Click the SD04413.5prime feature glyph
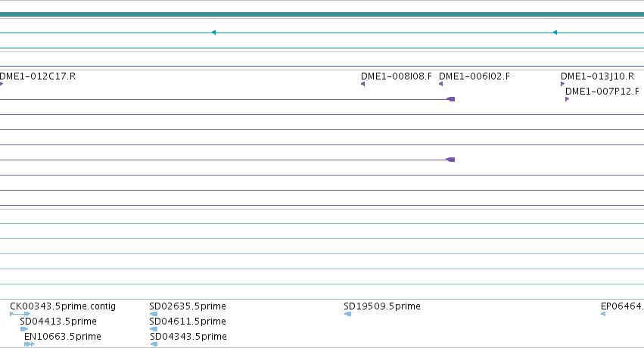This screenshot has height=348, width=644. 24,329
